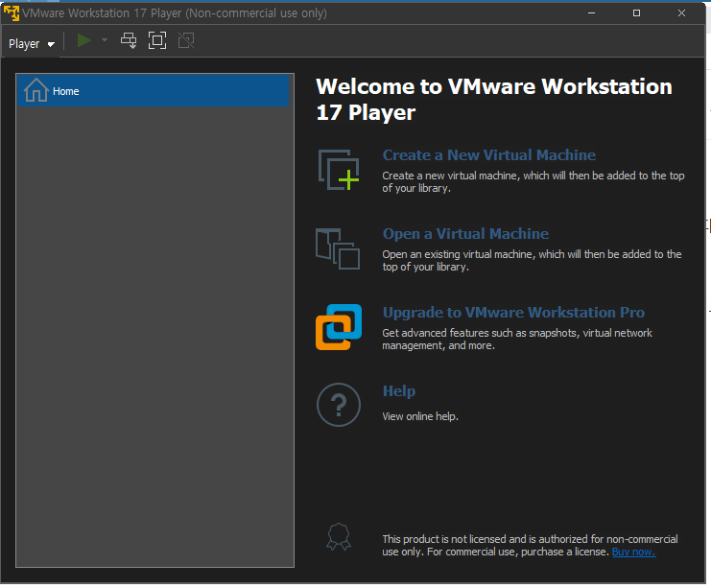Open the Player dropdown menu
Viewport: 711px width, 588px height.
click(32, 43)
